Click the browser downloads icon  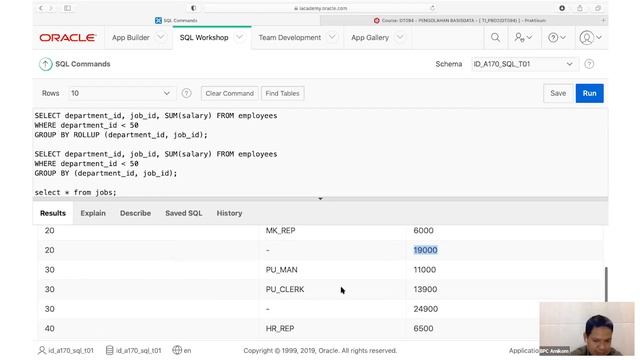click(x=562, y=8)
